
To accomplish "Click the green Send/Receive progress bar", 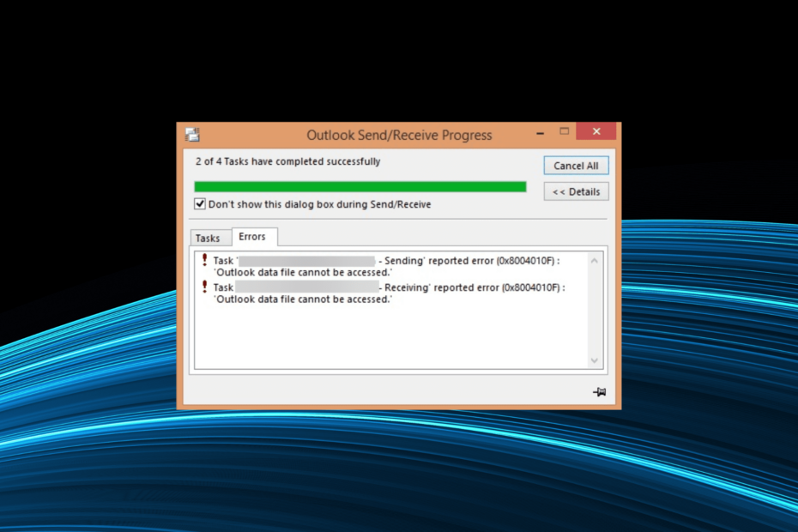I will point(360,185).
